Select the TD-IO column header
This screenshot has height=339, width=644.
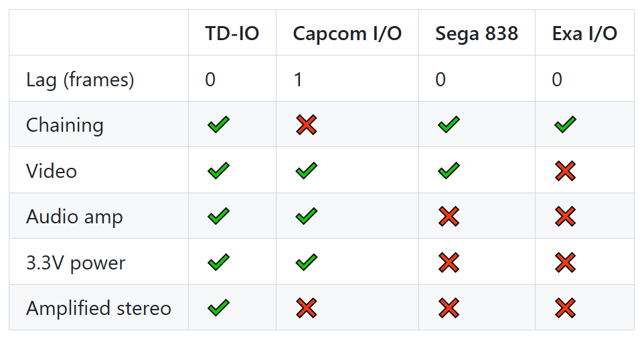click(232, 33)
